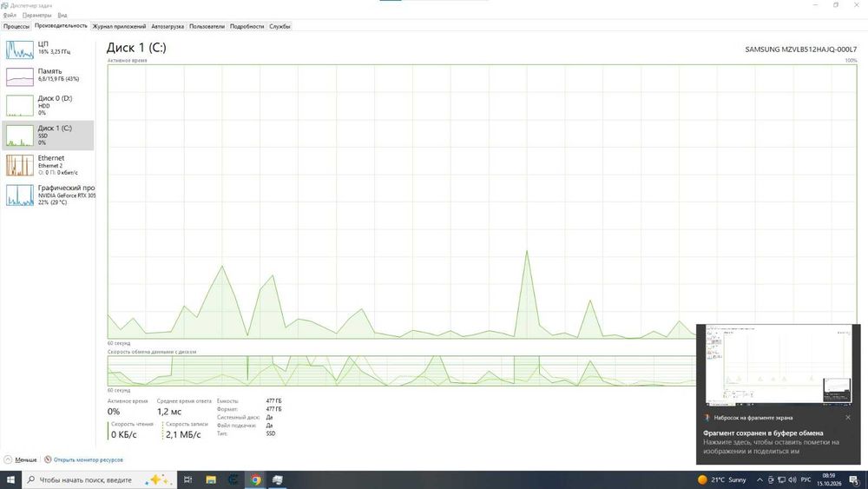
Task: Click the '2,1 МБ/с' write speed value
Action: [x=183, y=435]
